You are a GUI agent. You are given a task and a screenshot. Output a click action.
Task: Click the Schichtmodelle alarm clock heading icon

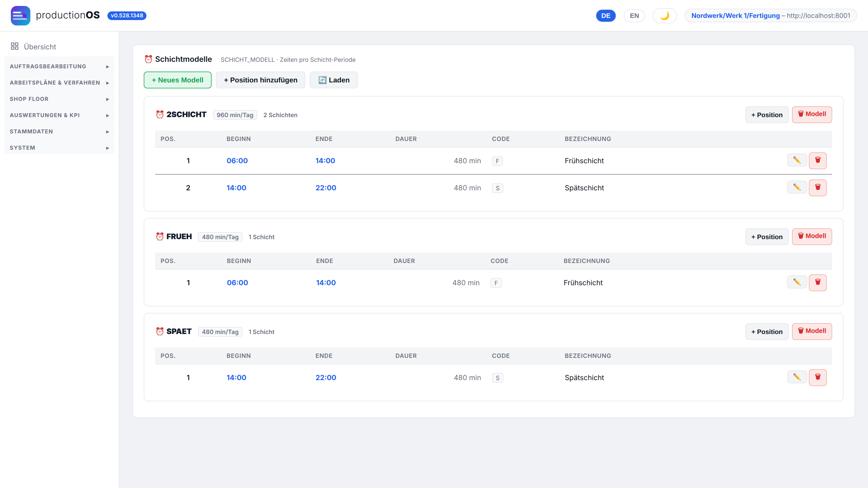(x=148, y=59)
